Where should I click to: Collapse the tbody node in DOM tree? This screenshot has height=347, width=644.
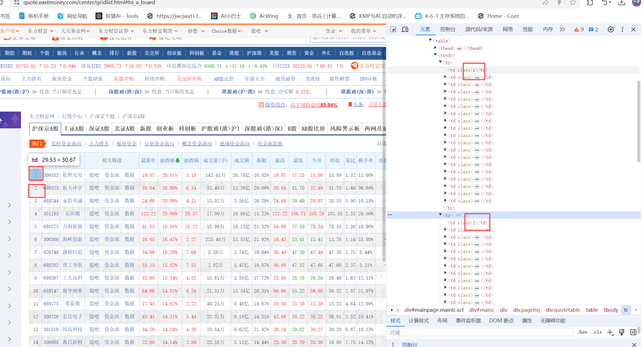click(435, 55)
